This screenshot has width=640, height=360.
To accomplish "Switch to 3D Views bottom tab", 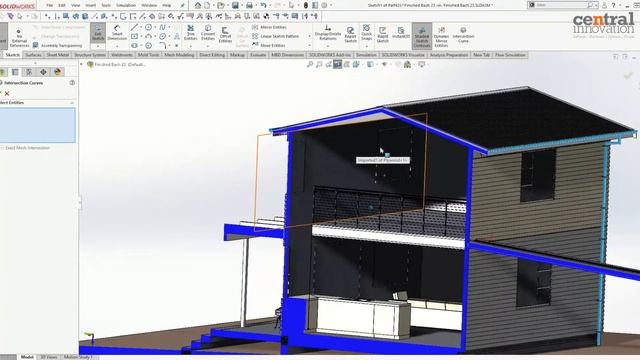I will [x=49, y=357].
